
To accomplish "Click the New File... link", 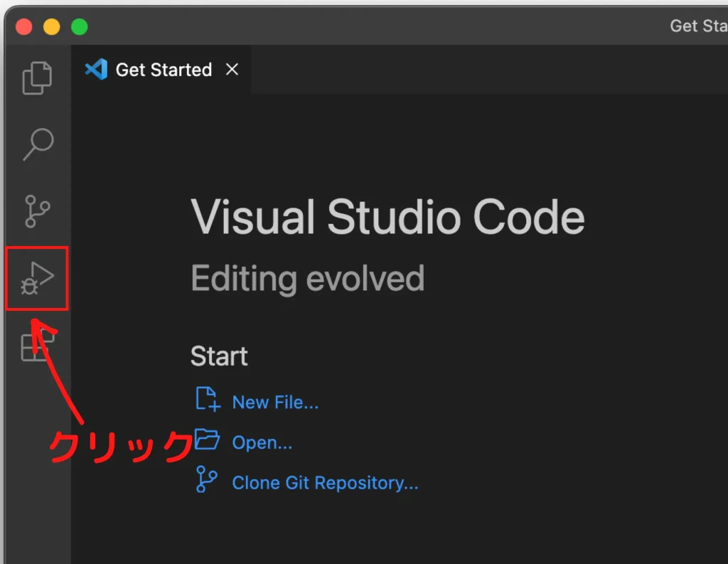I will tap(275, 403).
